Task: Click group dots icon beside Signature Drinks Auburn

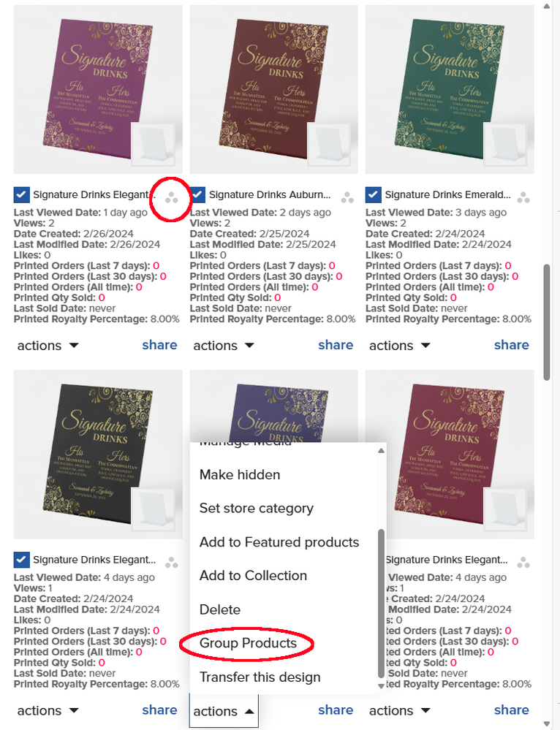Action: tap(347, 198)
